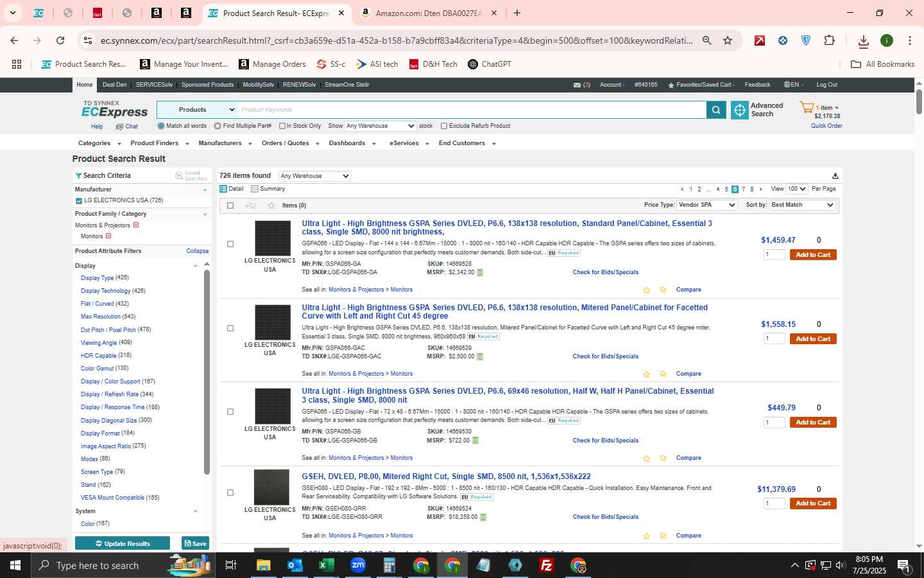This screenshot has width=924, height=578.
Task: Click Compare link for GSEH080-GRR
Action: coord(689,536)
